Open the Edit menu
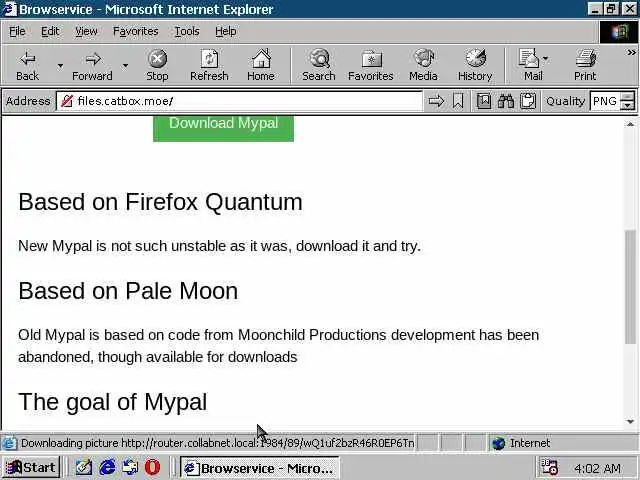This screenshot has width=640, height=480. tap(50, 31)
